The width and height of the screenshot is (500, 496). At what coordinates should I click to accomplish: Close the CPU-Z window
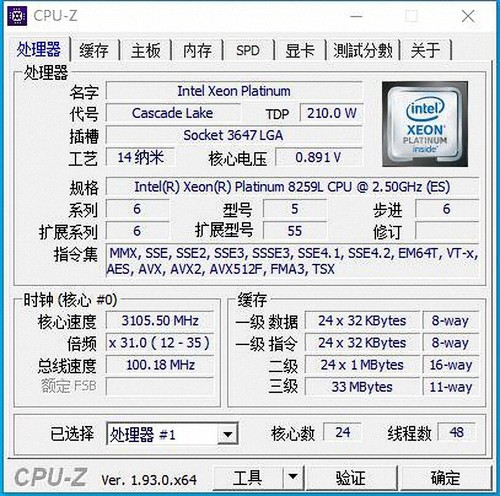[x=468, y=16]
